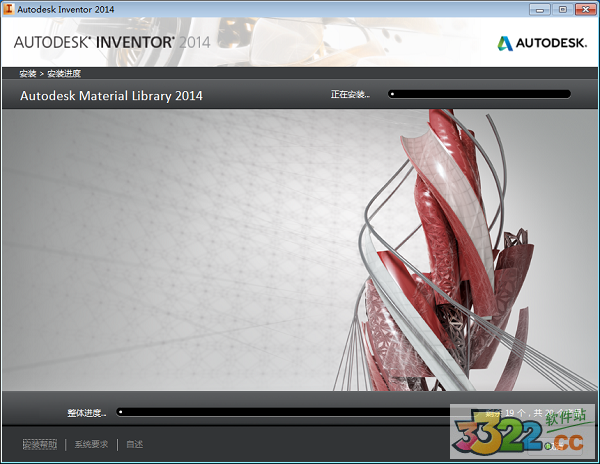Click the AUTODESK INVENTOR 2014 banner title
The width and height of the screenshot is (600, 464).
coord(112,42)
